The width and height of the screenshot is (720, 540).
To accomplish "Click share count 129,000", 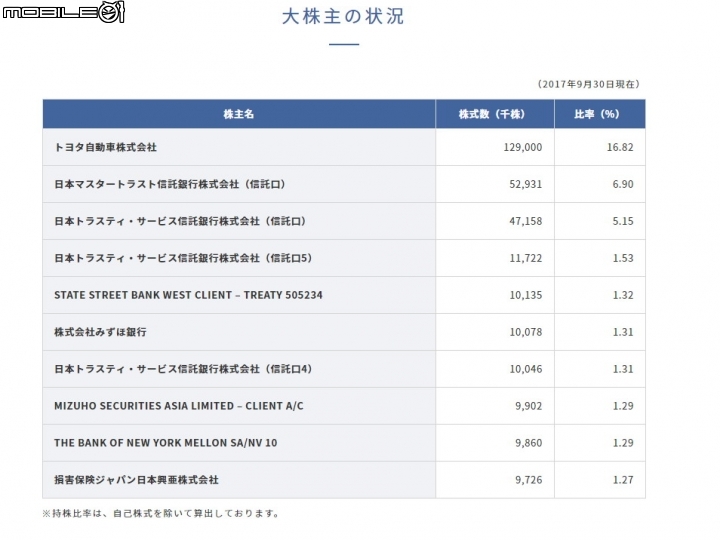I will 523,147.
